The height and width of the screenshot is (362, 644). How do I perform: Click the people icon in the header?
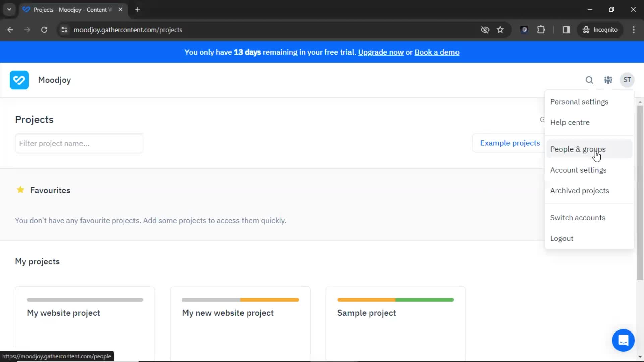click(x=608, y=80)
